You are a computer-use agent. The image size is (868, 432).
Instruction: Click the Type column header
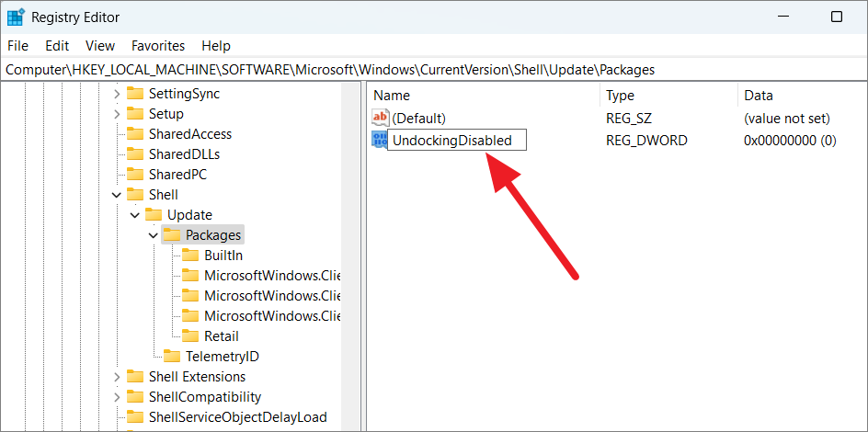(620, 96)
